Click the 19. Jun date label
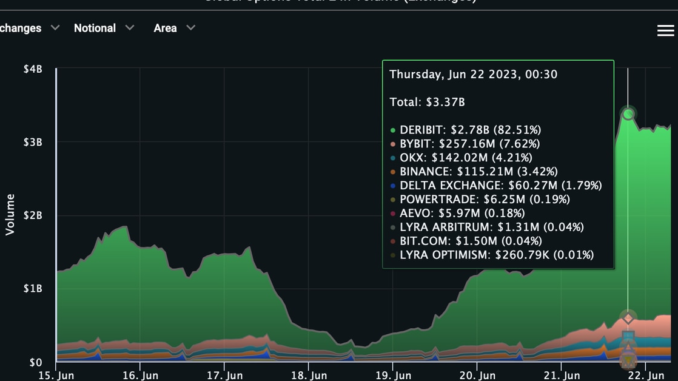Viewport: 678px width, 381px height. (393, 375)
